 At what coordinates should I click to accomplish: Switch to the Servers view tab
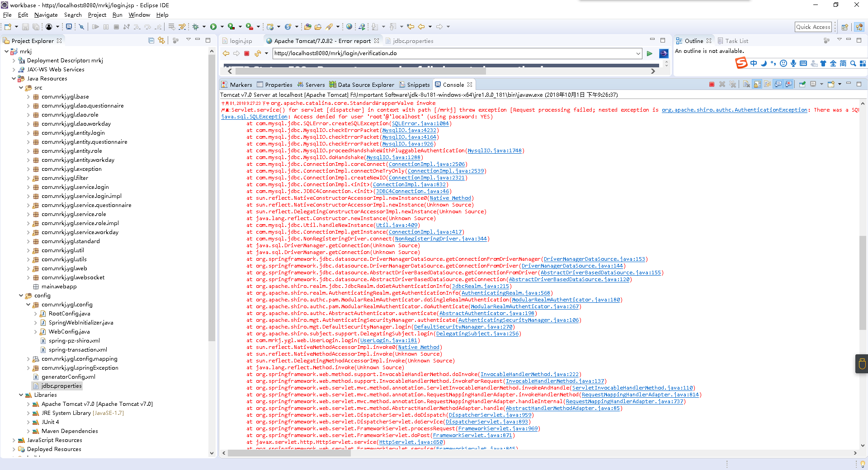pyautogui.click(x=311, y=85)
